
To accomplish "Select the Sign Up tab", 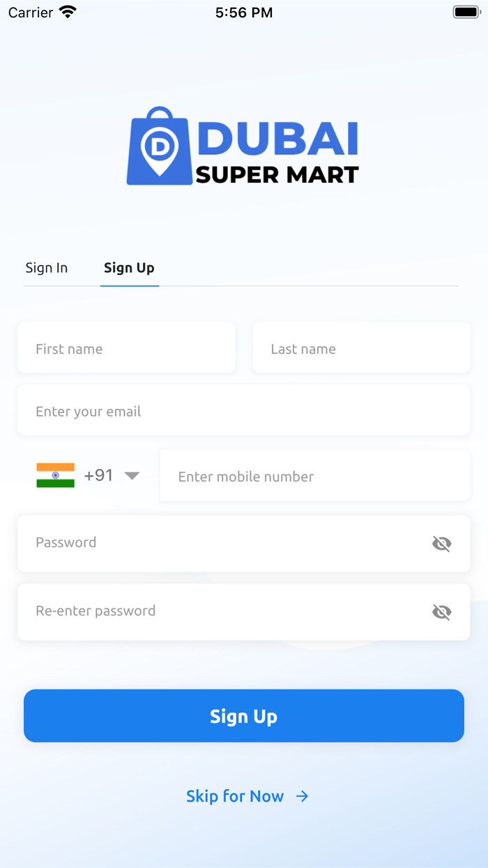I will pyautogui.click(x=129, y=268).
